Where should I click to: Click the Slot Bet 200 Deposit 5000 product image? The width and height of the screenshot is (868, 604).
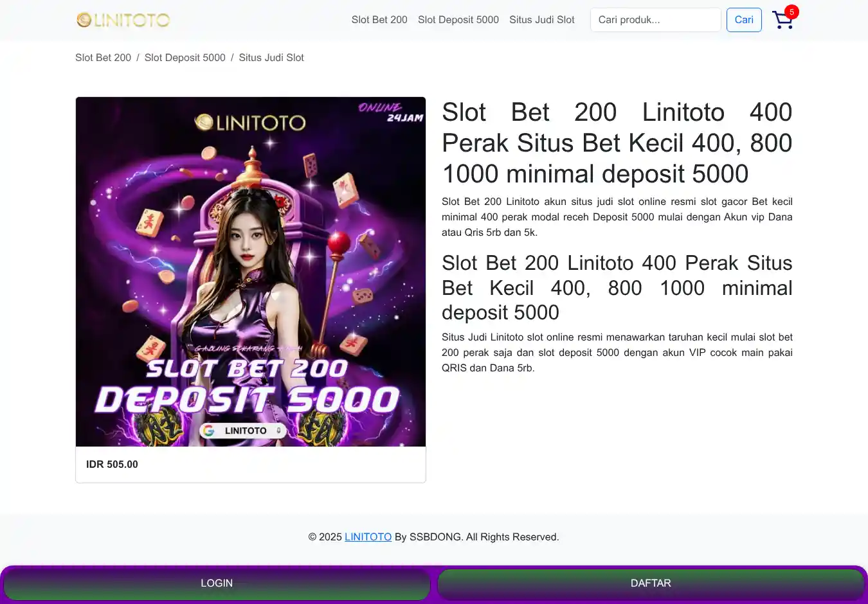[251, 272]
